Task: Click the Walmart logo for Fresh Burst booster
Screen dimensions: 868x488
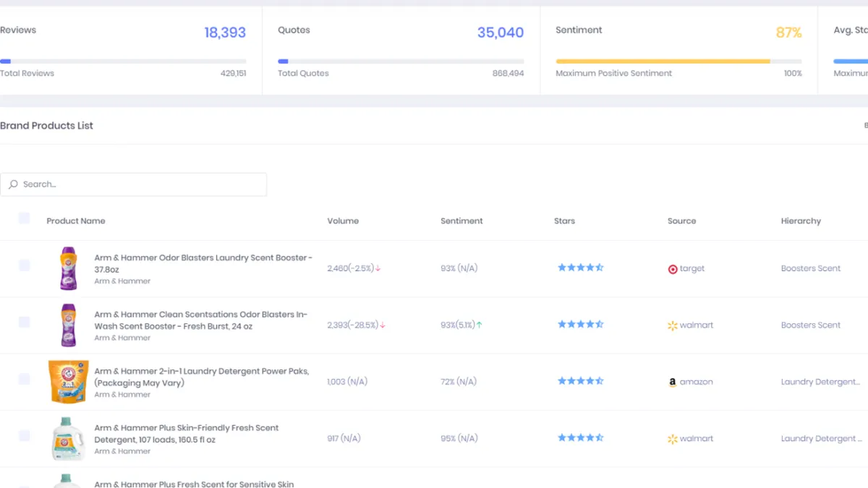Action: (x=673, y=325)
